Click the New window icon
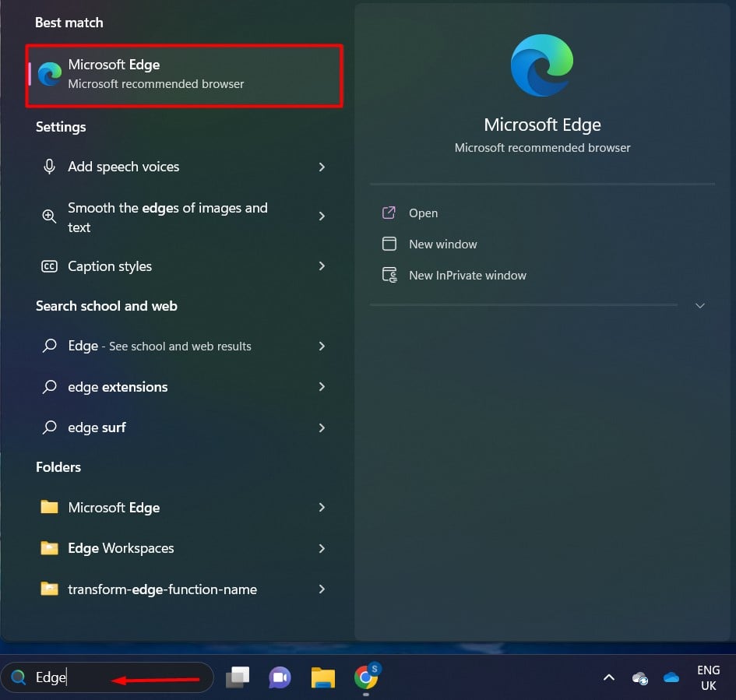Image resolution: width=736 pixels, height=700 pixels. pyautogui.click(x=389, y=244)
